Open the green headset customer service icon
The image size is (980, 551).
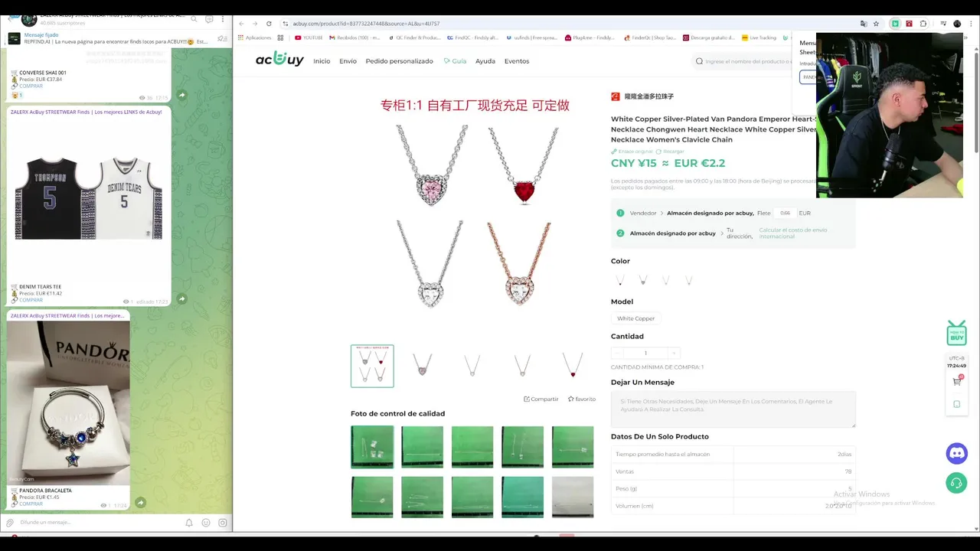click(956, 483)
